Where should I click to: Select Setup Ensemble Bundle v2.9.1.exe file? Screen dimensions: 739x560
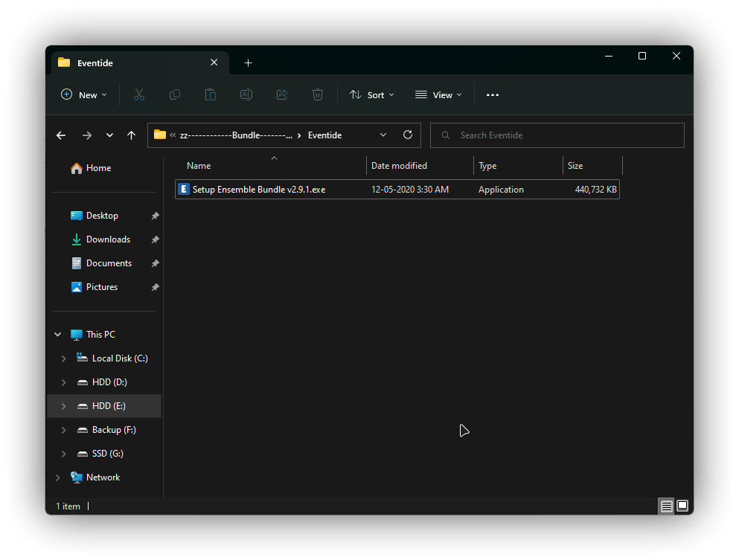coord(397,190)
